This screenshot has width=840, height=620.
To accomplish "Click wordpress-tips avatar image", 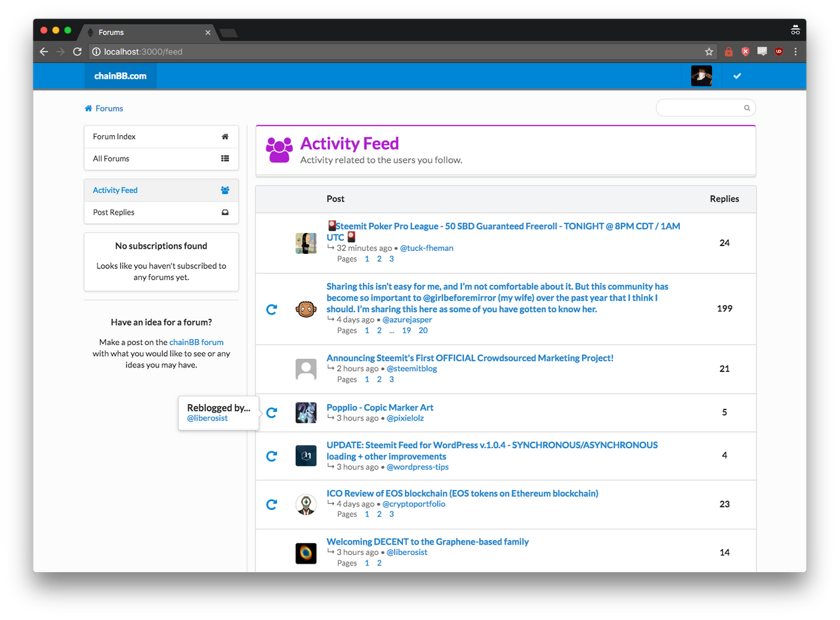I will click(306, 456).
